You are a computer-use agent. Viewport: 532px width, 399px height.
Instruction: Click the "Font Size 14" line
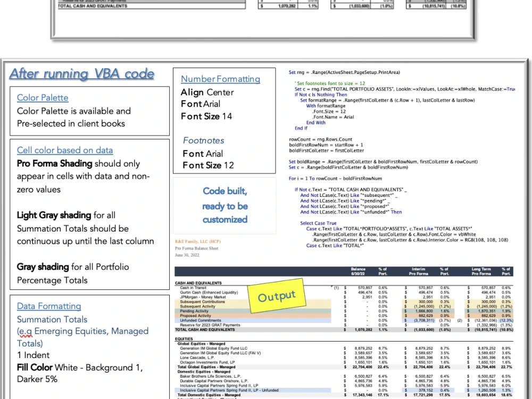coord(206,117)
